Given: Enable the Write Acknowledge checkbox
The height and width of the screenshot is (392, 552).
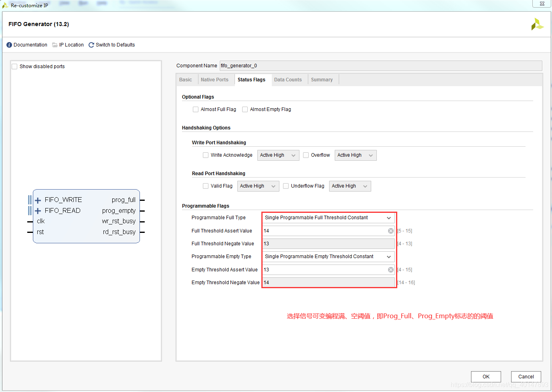Looking at the screenshot, I should (206, 155).
